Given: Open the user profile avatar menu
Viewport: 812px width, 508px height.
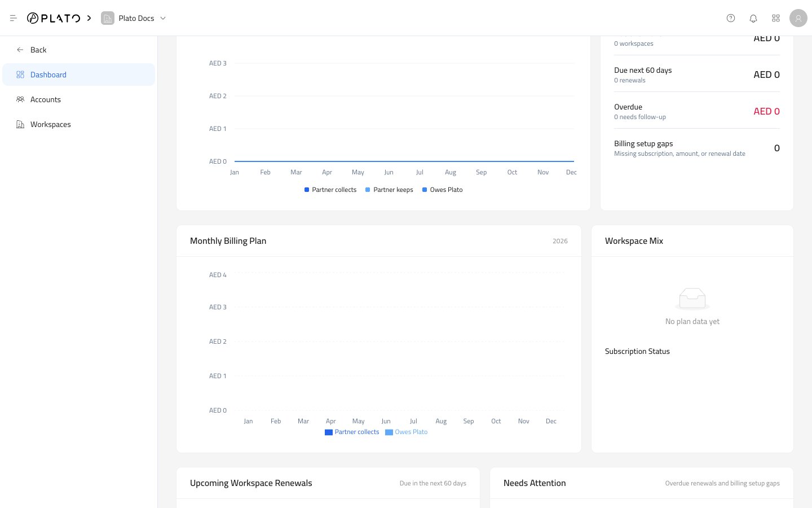Looking at the screenshot, I should point(798,18).
